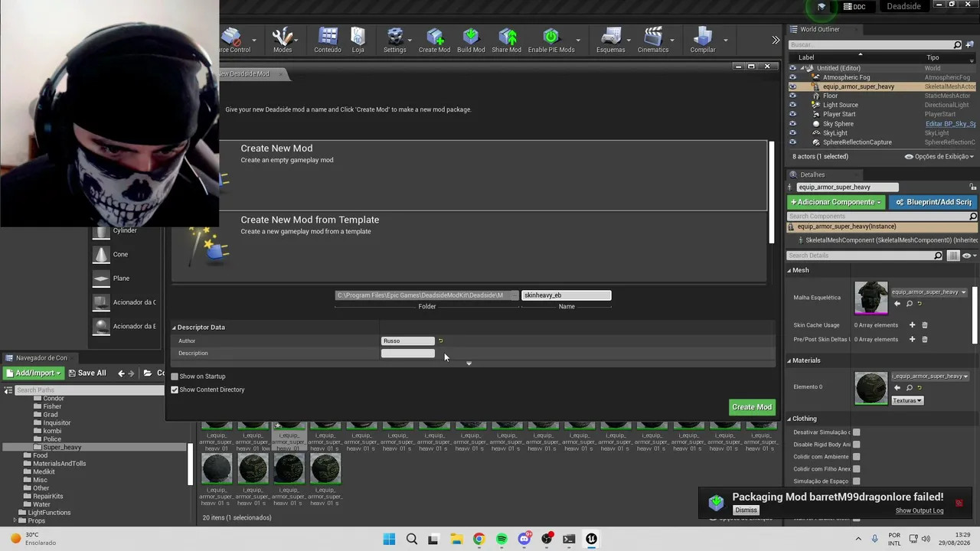Click the Add/Import button
The image size is (980, 551).
pos(32,373)
